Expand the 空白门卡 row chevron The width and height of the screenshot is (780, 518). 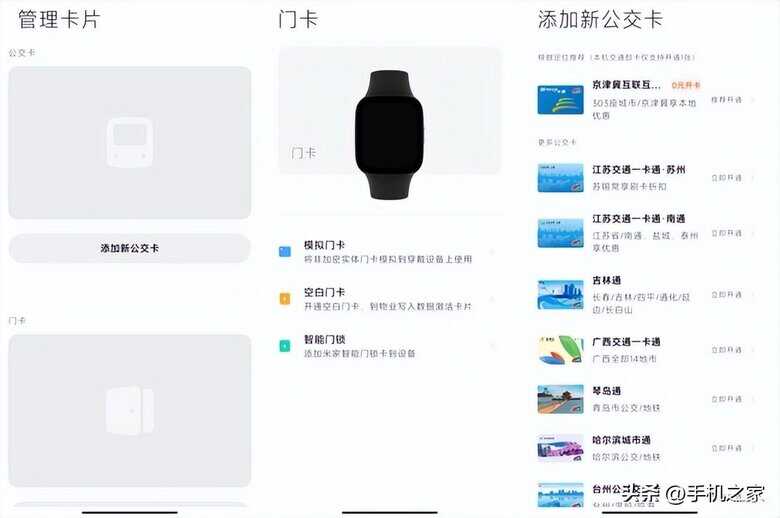[x=492, y=299]
